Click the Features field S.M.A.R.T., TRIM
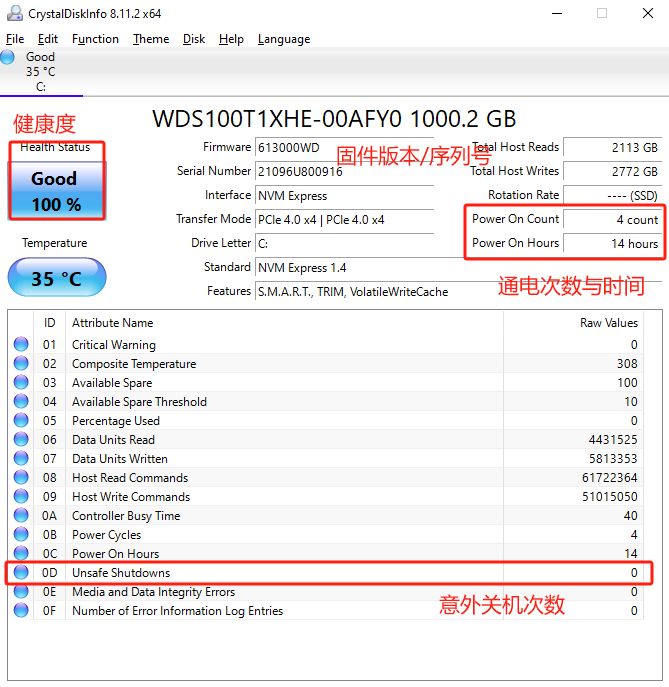The image size is (669, 687). click(x=458, y=292)
